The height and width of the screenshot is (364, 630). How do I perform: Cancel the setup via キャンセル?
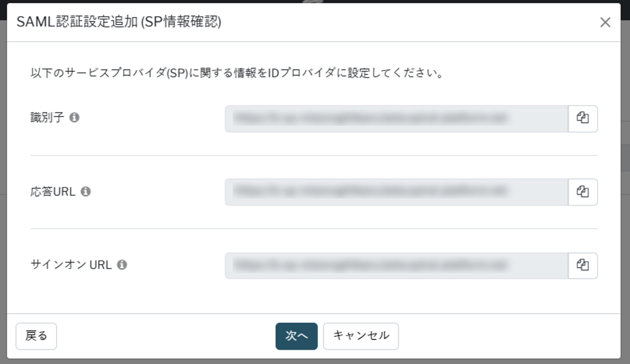(361, 336)
